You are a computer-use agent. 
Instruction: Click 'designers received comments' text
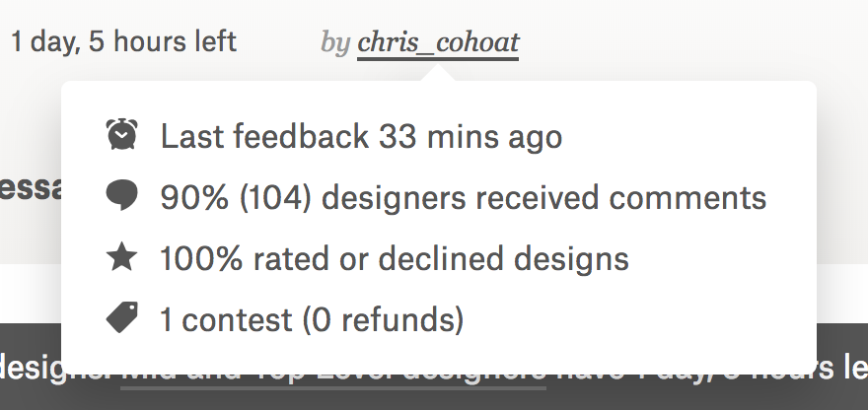click(544, 197)
